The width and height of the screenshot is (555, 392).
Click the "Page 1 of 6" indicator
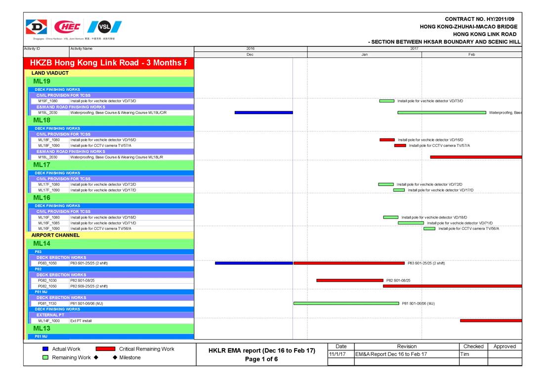(x=261, y=359)
